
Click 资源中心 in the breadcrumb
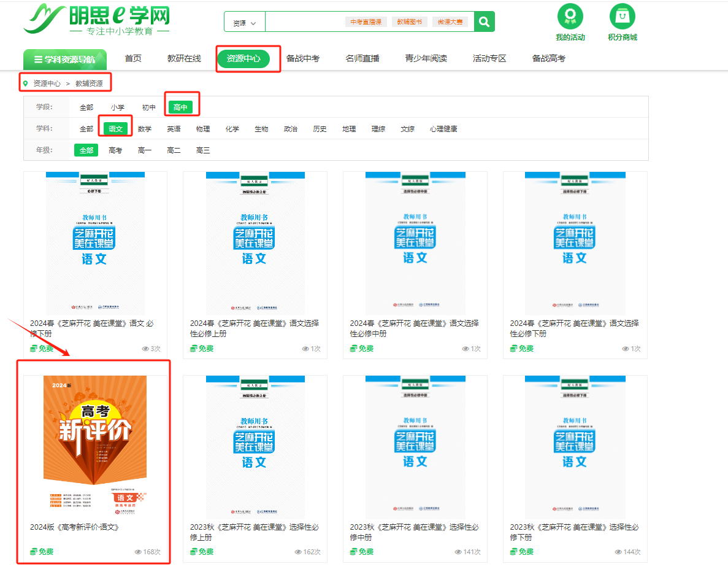[47, 83]
